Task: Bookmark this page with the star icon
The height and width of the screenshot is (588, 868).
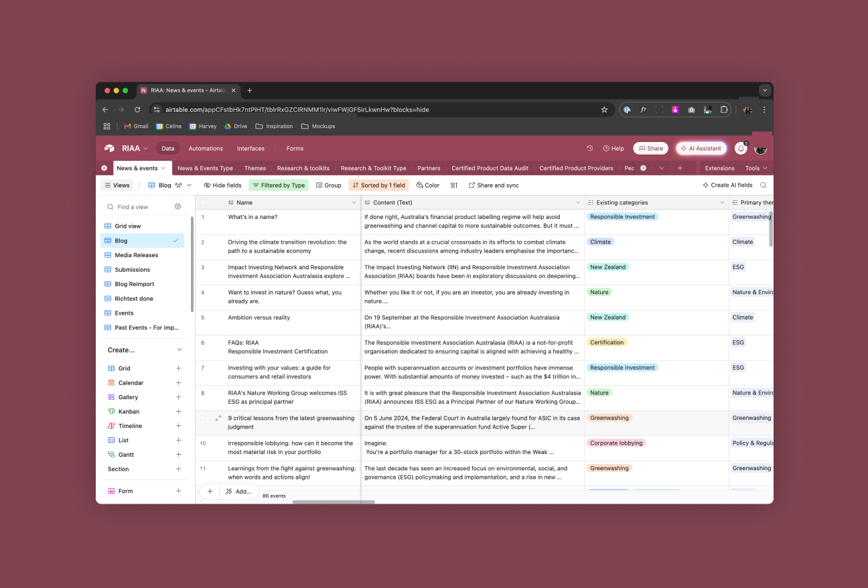Action: 604,110
